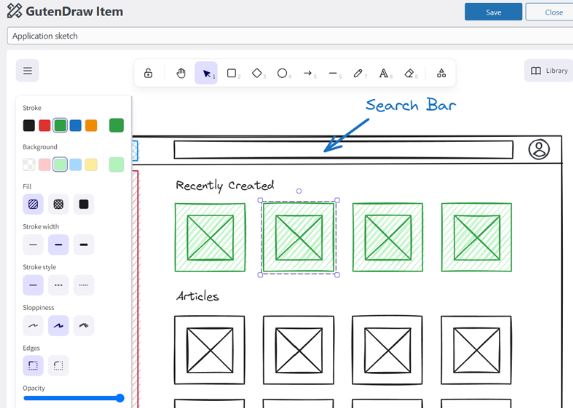Image resolution: width=573 pixels, height=408 pixels.
Task: Click the Application sketch title field
Action: click(290, 36)
